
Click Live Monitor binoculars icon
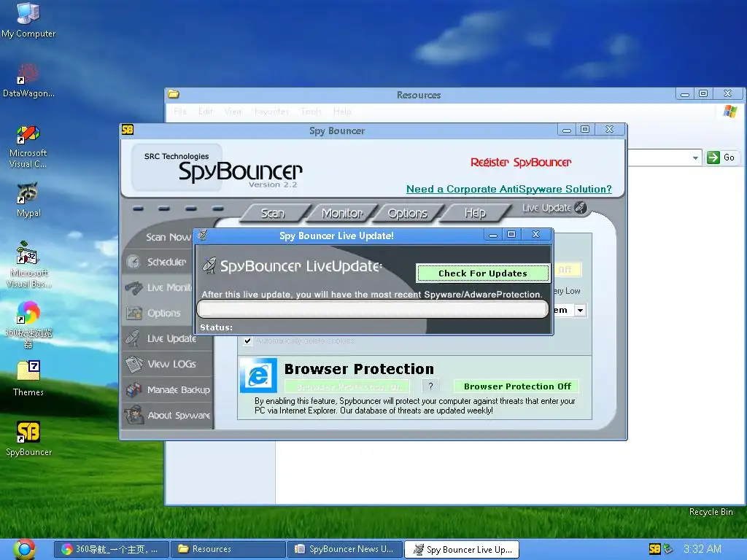(134, 287)
